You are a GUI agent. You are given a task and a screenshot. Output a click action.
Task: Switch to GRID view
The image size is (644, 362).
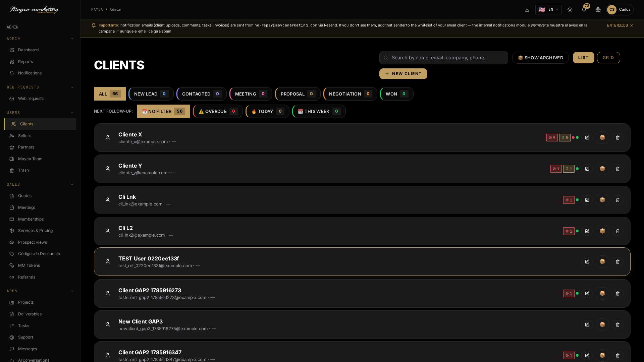pyautogui.click(x=608, y=58)
